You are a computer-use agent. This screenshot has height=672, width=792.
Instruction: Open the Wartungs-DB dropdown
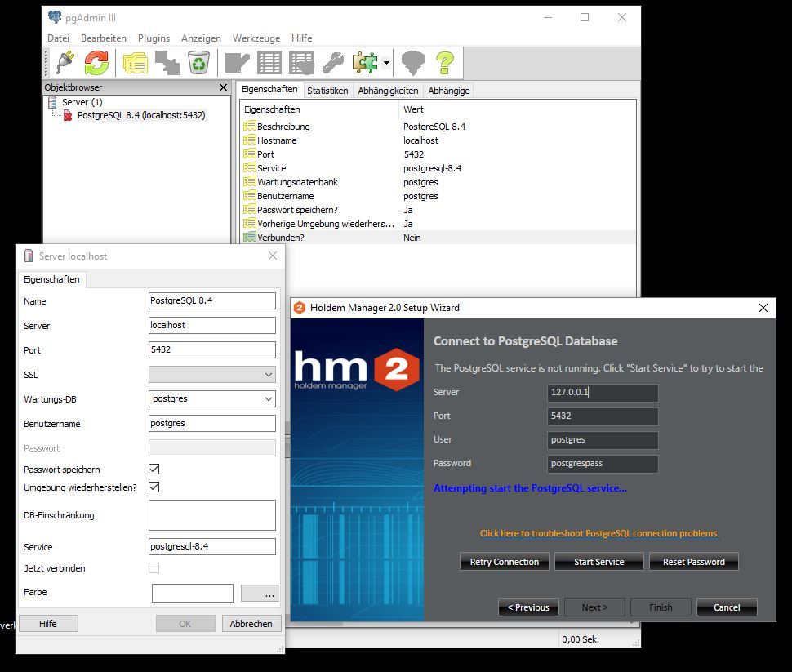212,398
